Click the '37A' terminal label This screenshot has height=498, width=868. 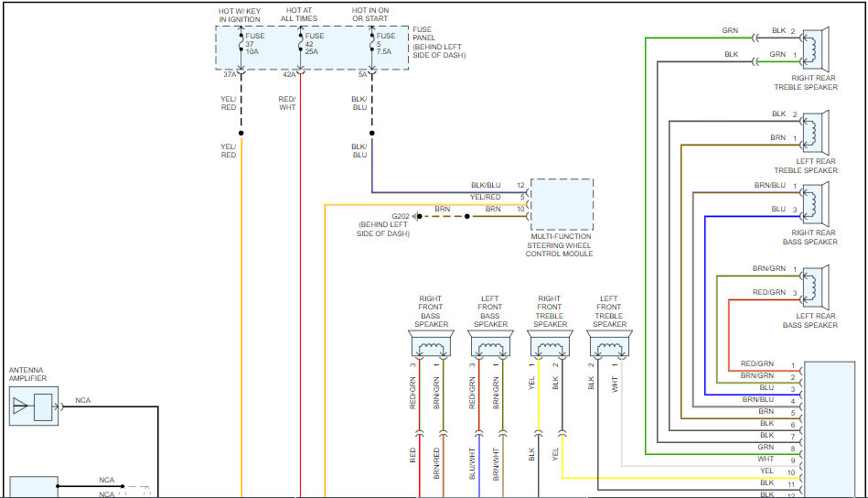(x=230, y=74)
